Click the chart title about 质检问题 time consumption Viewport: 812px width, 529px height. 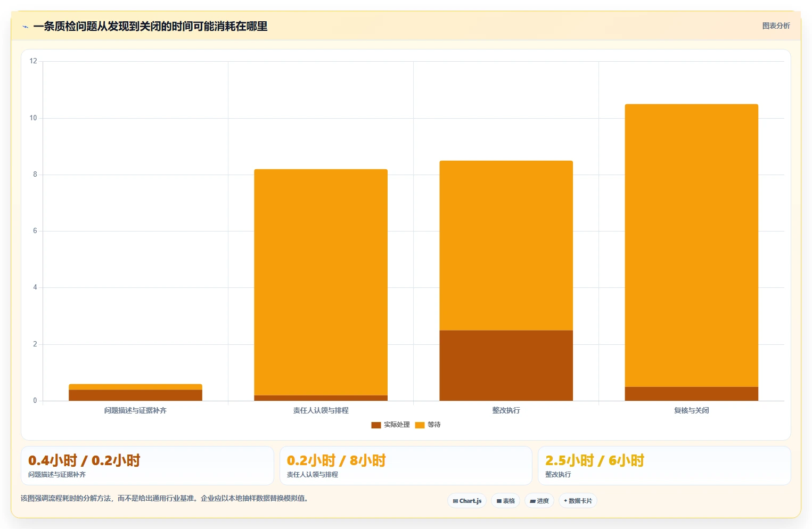(x=150, y=26)
